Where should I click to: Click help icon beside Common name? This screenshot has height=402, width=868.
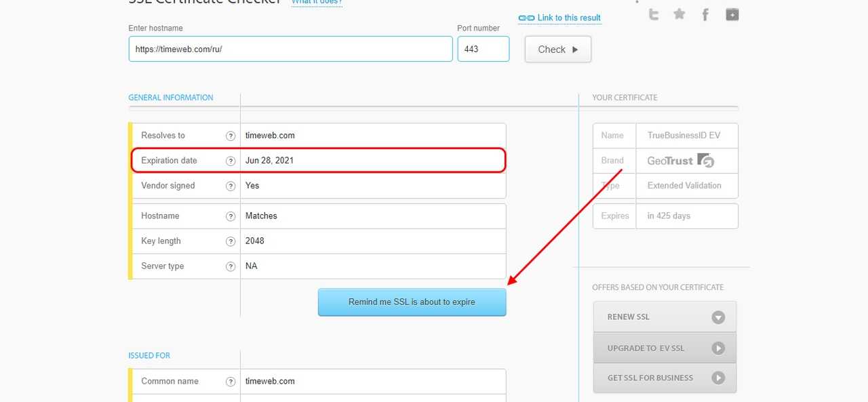point(231,382)
